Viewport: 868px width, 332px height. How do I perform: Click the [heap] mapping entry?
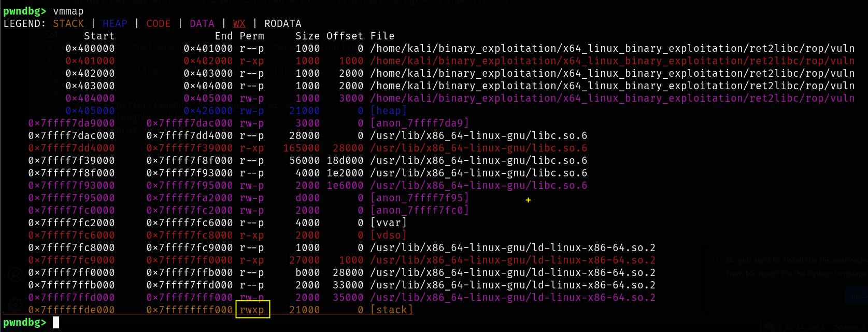click(x=389, y=110)
